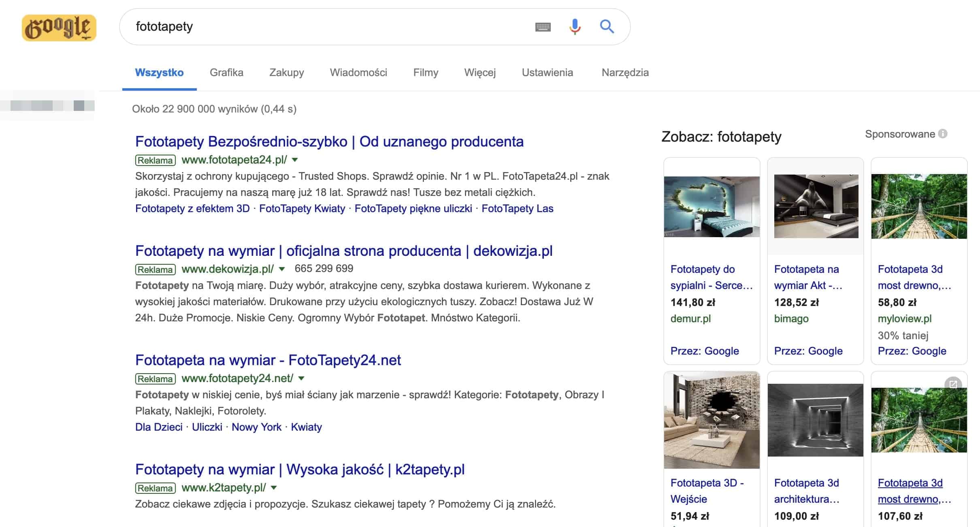Open dekowizja.pl ad headline link
980x527 pixels.
pos(344,251)
